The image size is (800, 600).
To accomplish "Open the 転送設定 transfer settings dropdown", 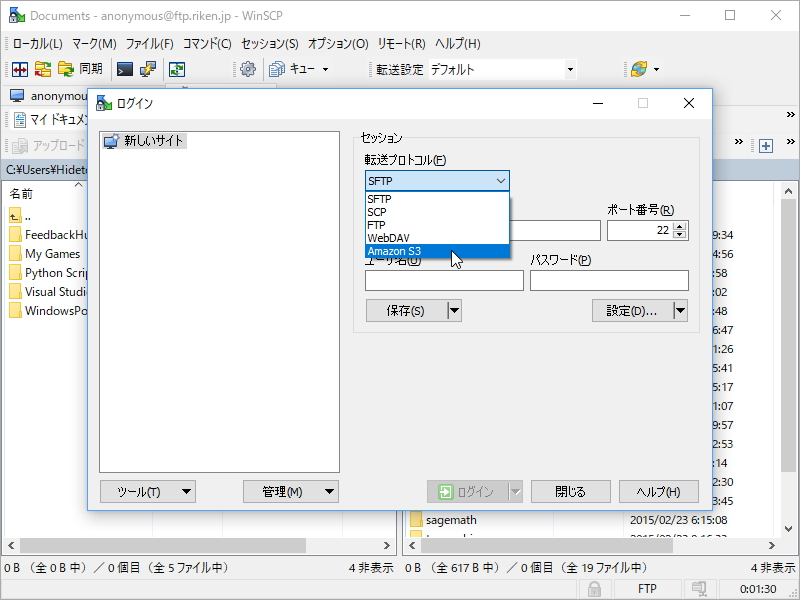I will point(568,69).
